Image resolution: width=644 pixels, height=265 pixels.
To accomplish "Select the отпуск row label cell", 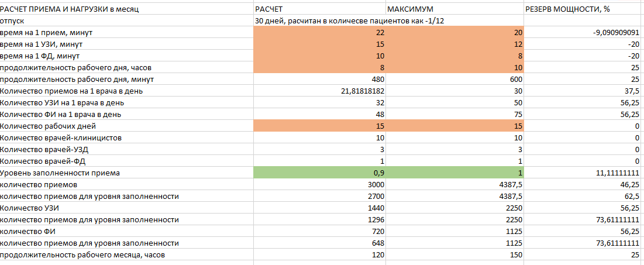I will [x=127, y=20].
